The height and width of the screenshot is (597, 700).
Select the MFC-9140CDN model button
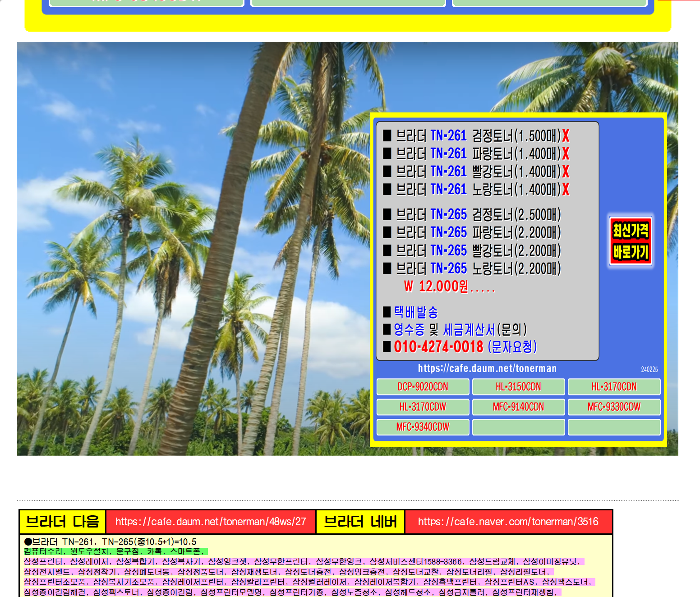518,407
